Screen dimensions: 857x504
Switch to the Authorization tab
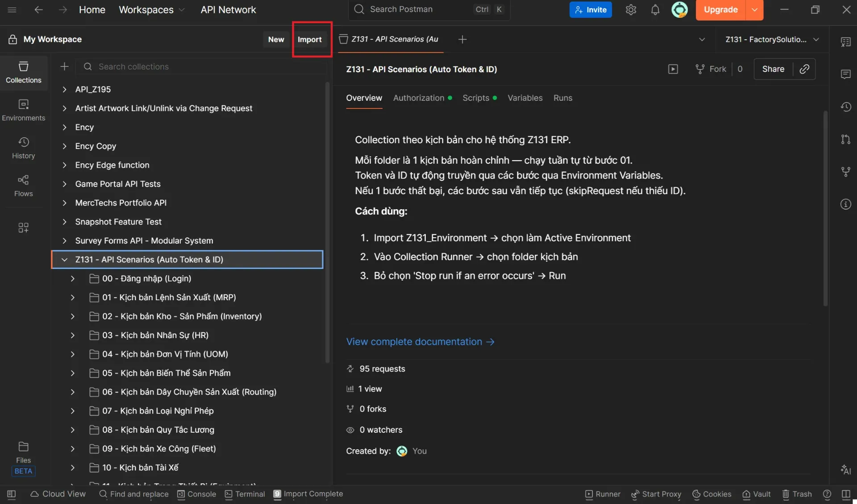point(422,98)
